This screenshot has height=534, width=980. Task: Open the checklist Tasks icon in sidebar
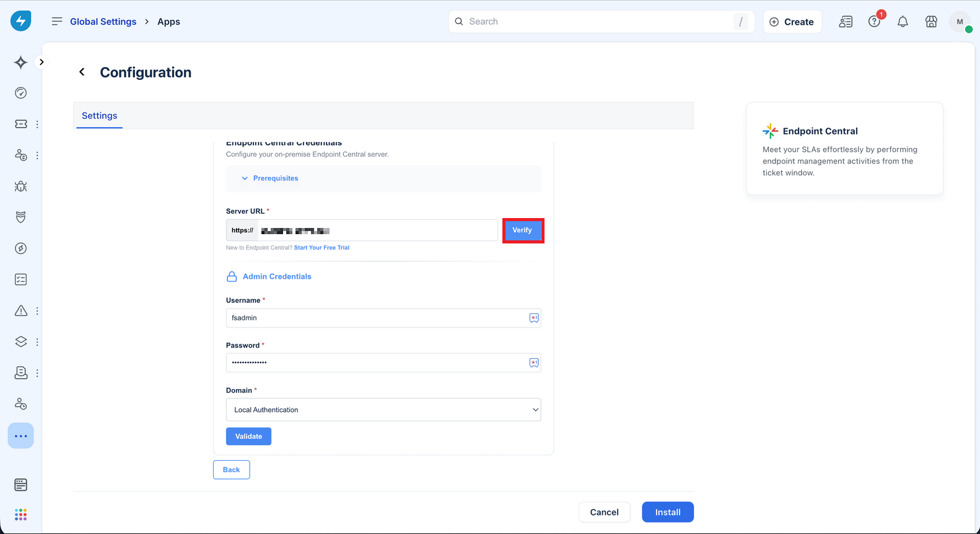pyautogui.click(x=20, y=279)
